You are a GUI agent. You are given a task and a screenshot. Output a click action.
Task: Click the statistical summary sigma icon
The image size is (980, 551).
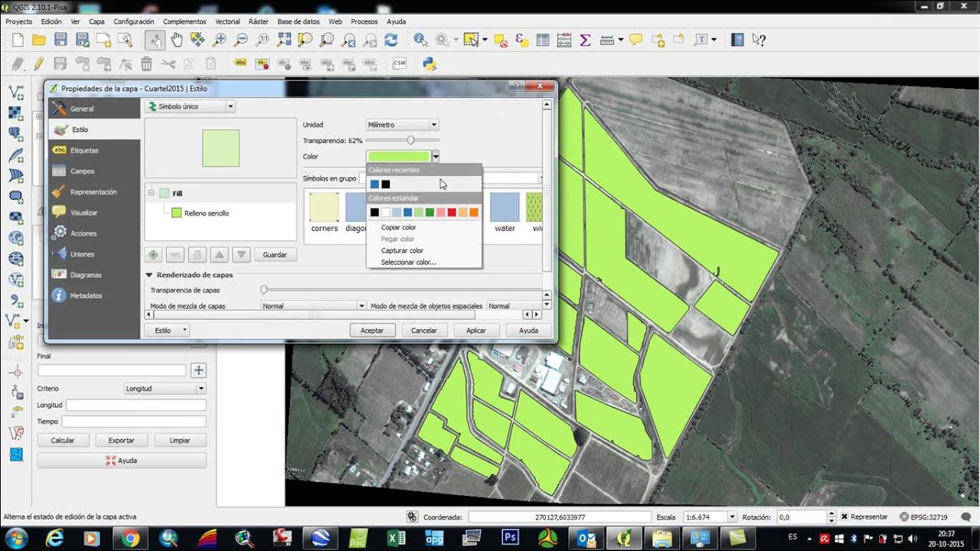586,40
